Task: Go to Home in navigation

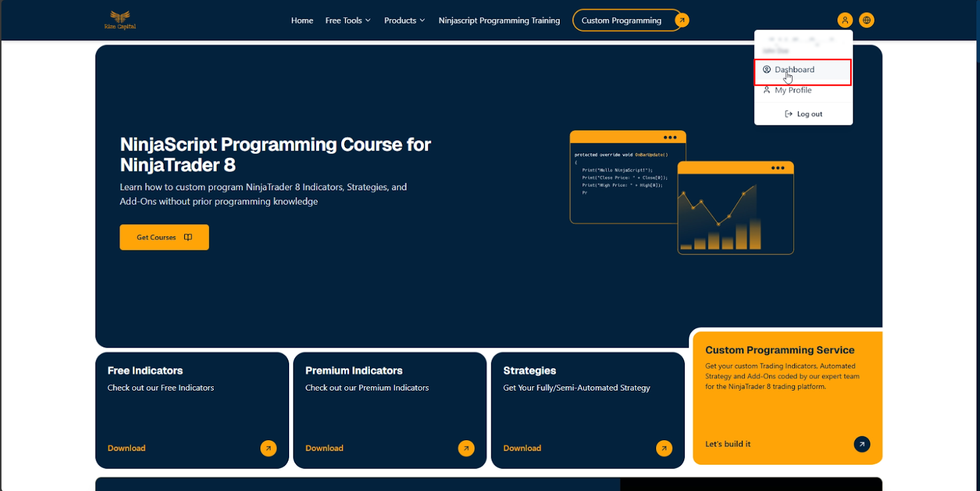Action: point(302,20)
